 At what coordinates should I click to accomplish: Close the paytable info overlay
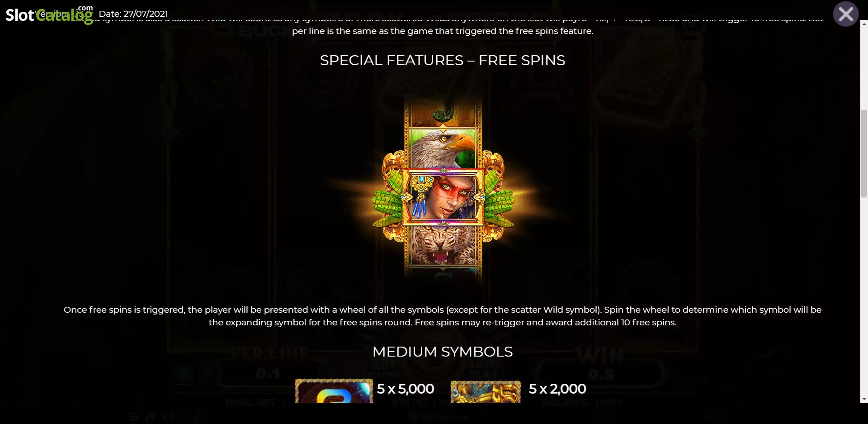[x=845, y=14]
